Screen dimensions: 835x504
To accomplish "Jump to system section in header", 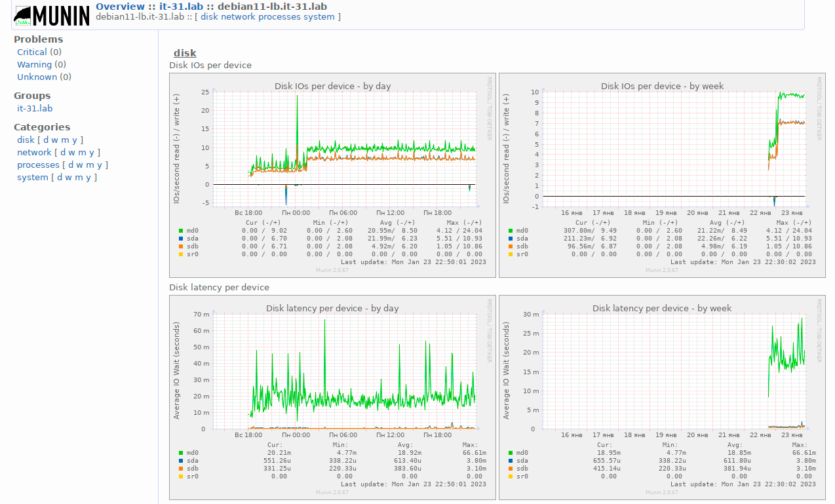I will click(x=319, y=17).
